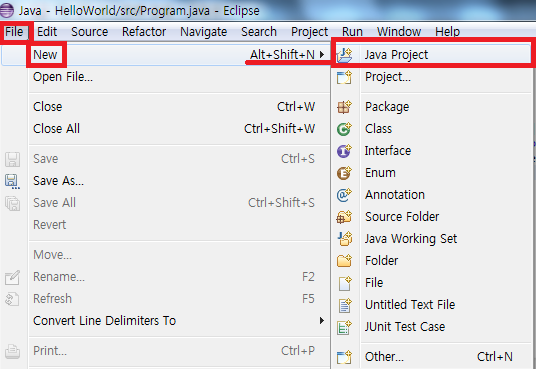
Task: Click the Eclipse logo in title bar
Action: pos(7,10)
